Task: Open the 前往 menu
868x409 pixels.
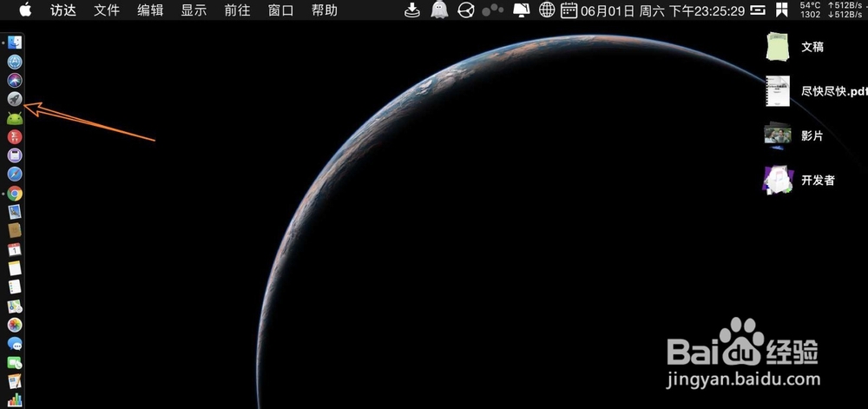Action: pos(238,10)
